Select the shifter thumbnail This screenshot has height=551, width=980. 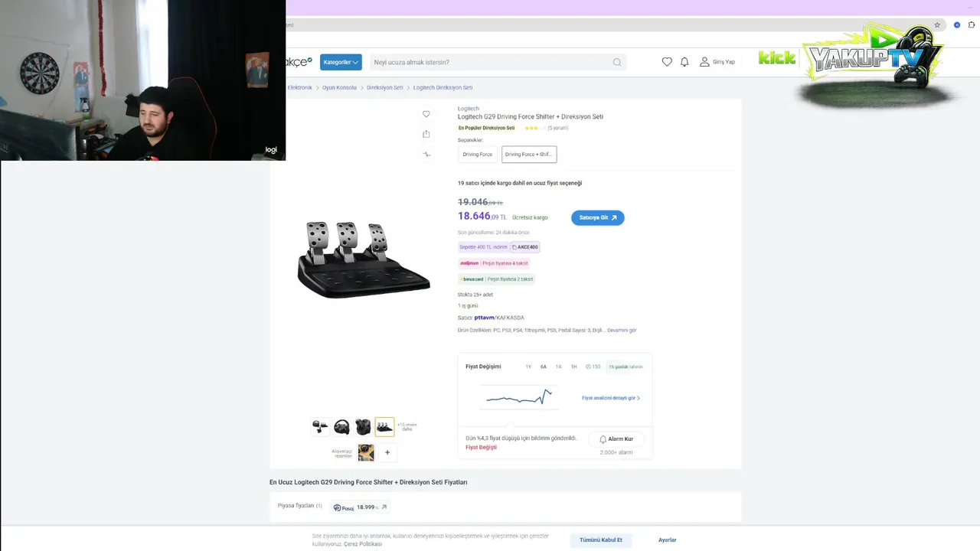[363, 427]
